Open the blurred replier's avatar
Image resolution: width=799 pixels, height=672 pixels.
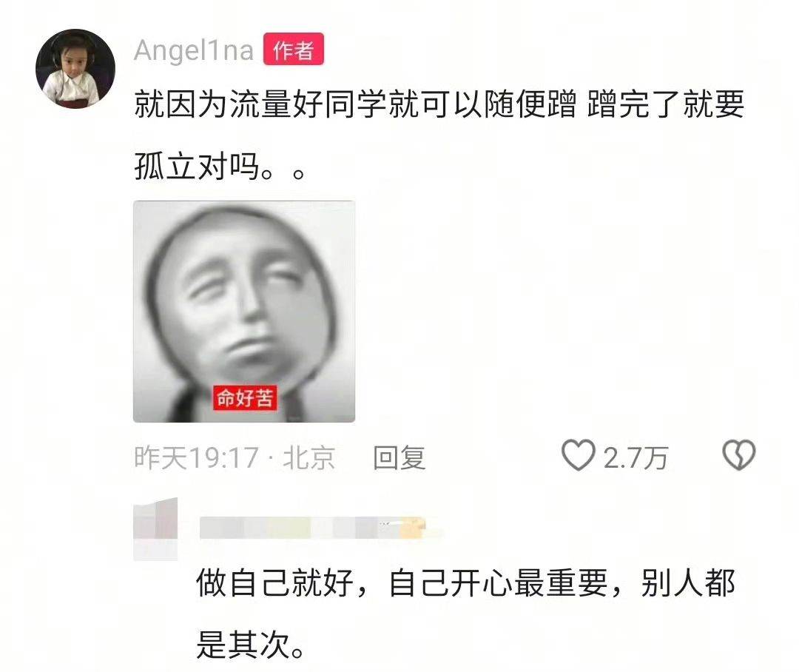pyautogui.click(x=155, y=529)
